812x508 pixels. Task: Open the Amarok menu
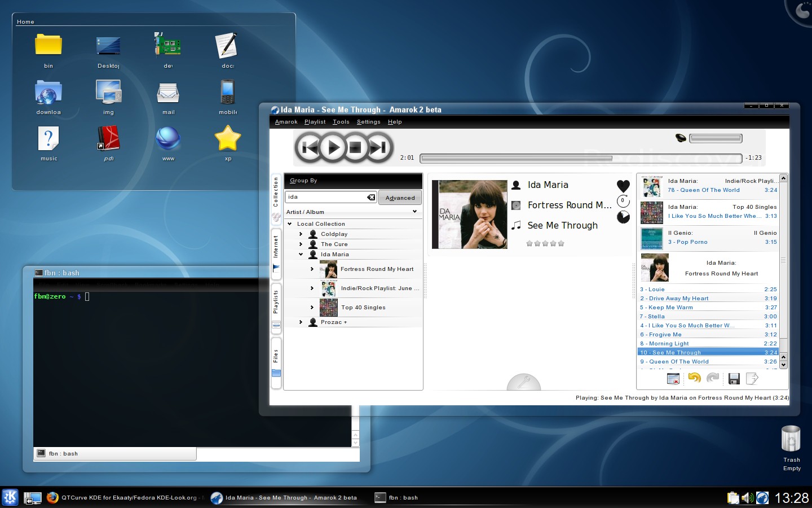point(286,122)
